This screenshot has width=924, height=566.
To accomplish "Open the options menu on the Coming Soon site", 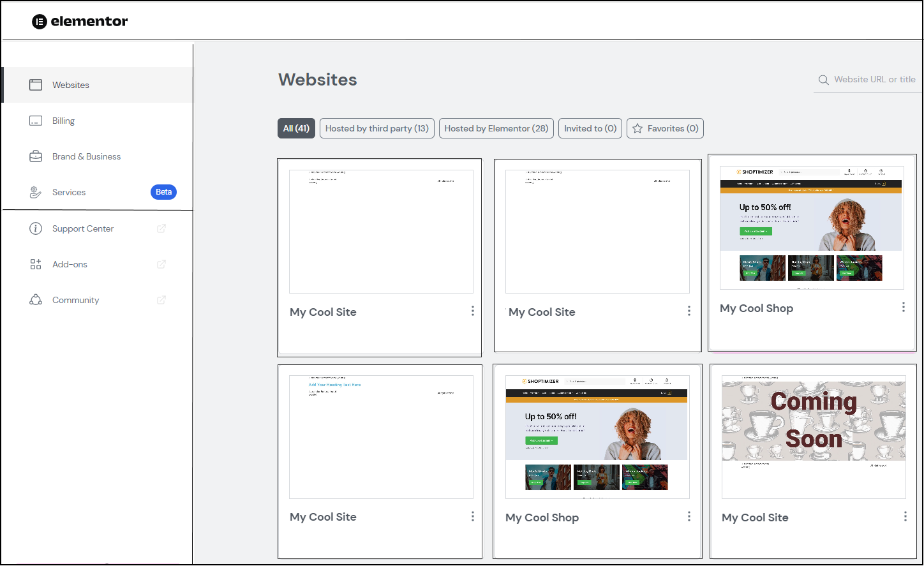I will click(904, 516).
